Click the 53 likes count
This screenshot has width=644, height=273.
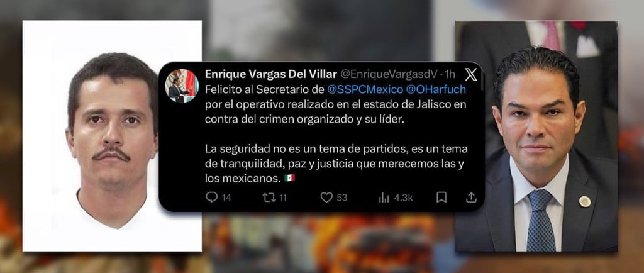(341, 198)
